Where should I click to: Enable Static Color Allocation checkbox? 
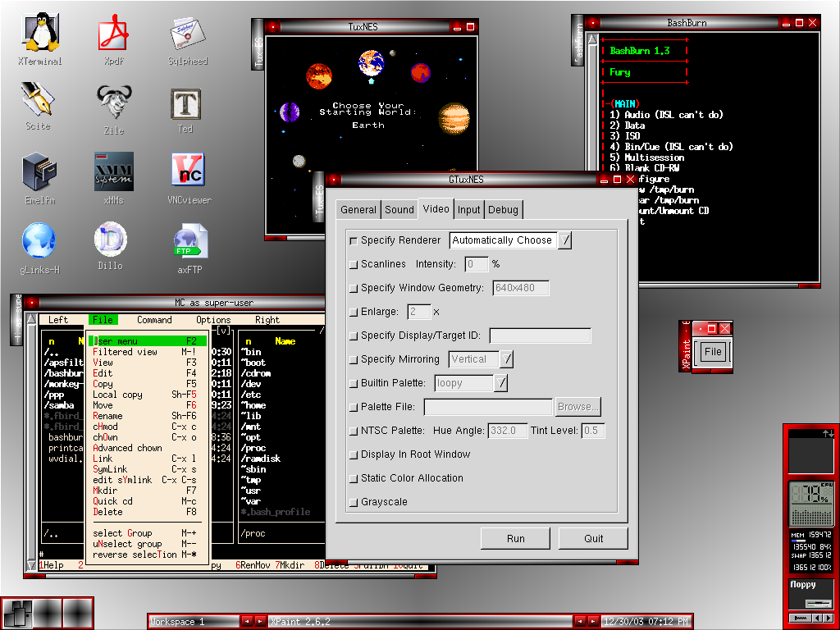(354, 479)
